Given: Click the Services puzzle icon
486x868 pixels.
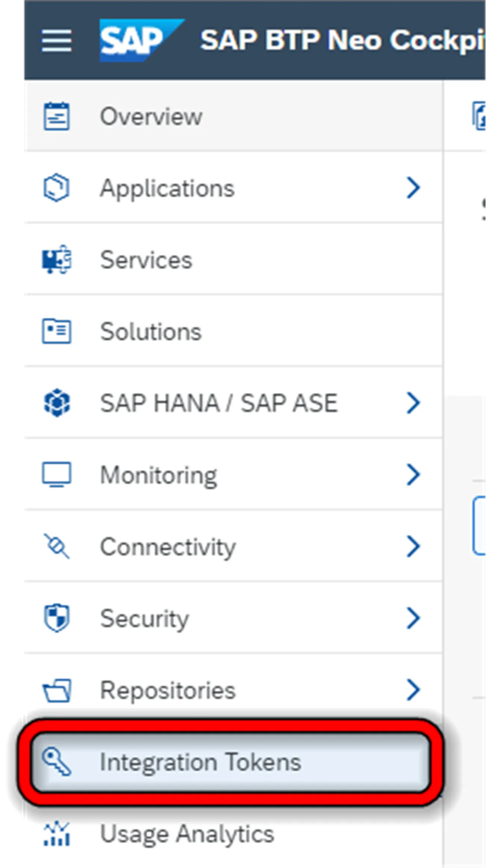Looking at the screenshot, I should [x=56, y=260].
